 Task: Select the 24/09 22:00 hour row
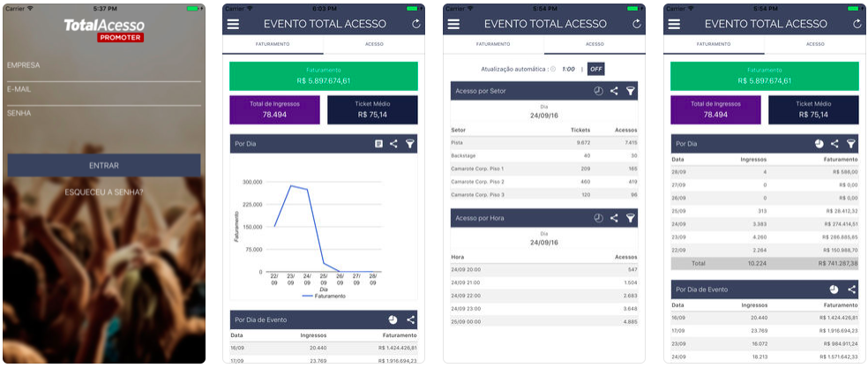click(544, 296)
